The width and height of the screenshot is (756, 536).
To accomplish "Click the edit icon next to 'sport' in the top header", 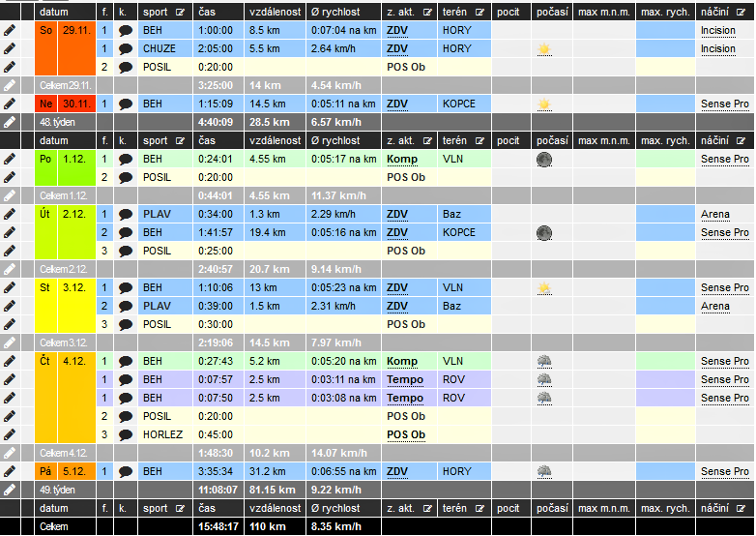I will [181, 13].
